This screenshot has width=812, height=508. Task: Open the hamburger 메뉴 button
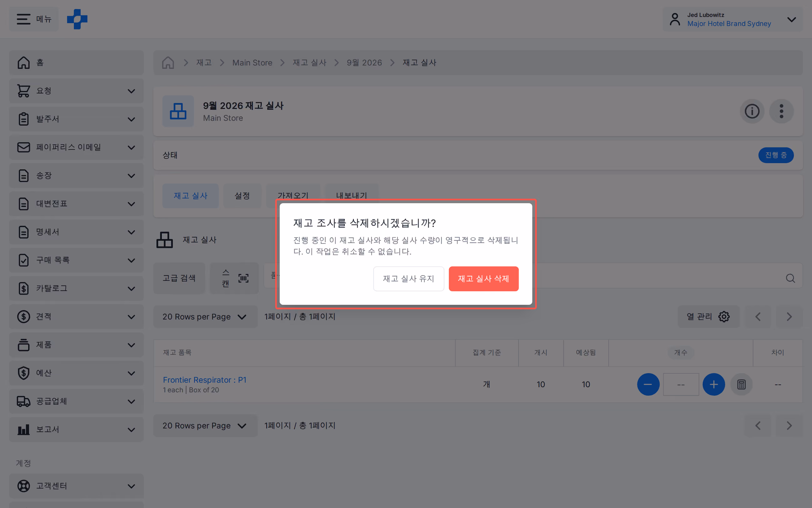point(34,19)
